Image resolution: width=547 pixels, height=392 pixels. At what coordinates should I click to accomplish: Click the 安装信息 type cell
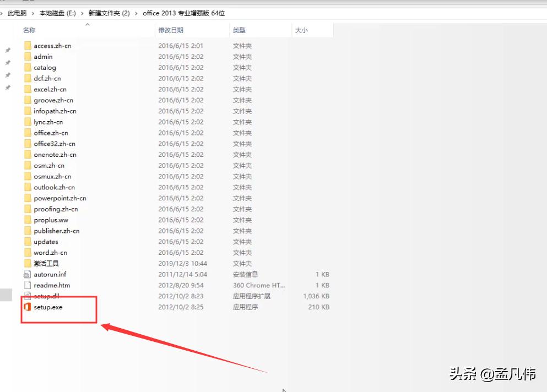(x=246, y=274)
